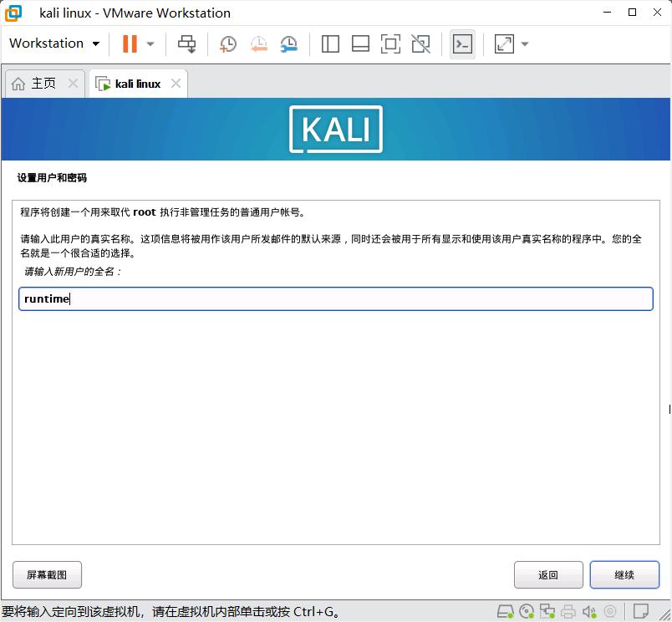Click the 屏幕截图 screenshot button
The image size is (672, 622).
pos(47,575)
